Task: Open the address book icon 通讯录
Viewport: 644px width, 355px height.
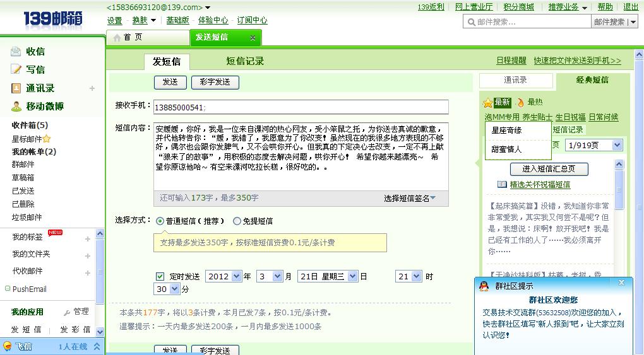Action: coord(16,88)
